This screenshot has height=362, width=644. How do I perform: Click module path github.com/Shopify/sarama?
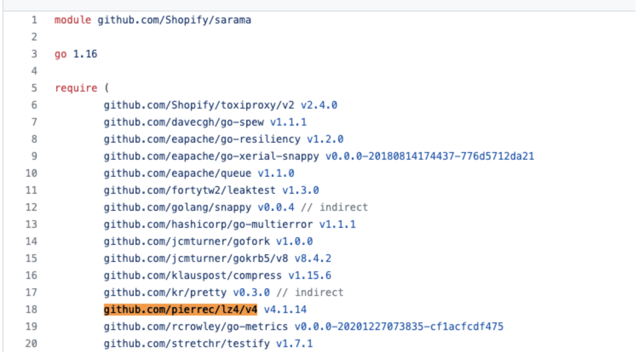[174, 20]
